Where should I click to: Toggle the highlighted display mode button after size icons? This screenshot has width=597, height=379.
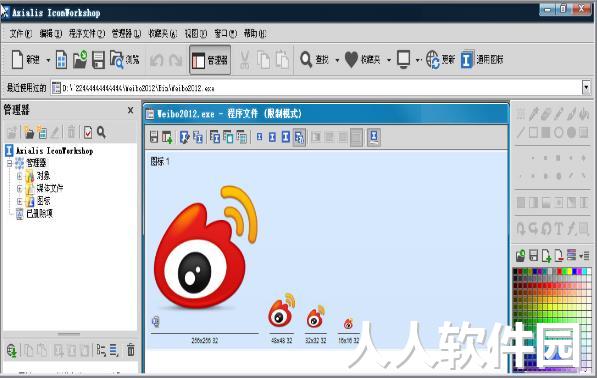(299, 137)
